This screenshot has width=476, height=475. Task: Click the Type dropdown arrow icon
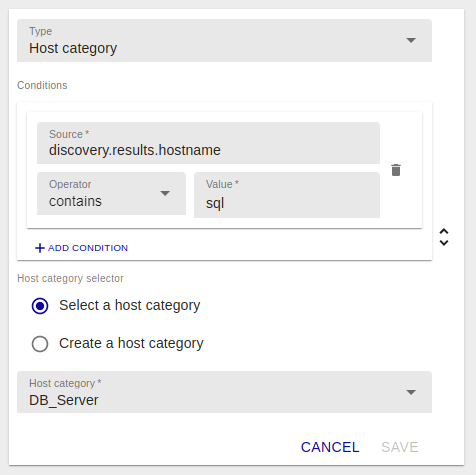tap(411, 40)
